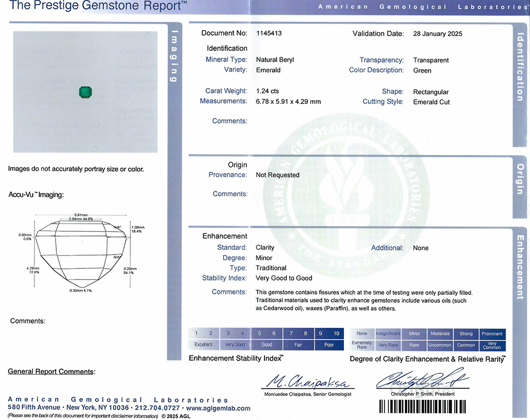Image resolution: width=530 pixels, height=420 pixels.
Task: Click the 'Transparent' transparency value
Action: (431, 60)
